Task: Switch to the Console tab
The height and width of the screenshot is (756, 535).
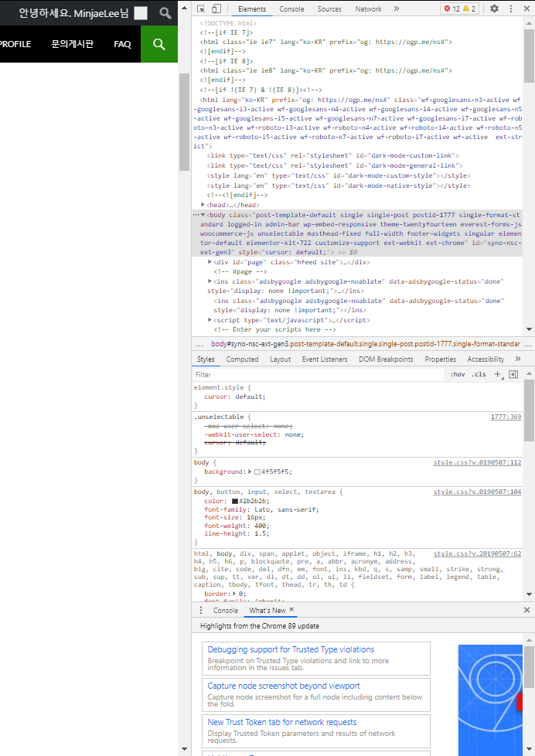Action: pyautogui.click(x=292, y=9)
